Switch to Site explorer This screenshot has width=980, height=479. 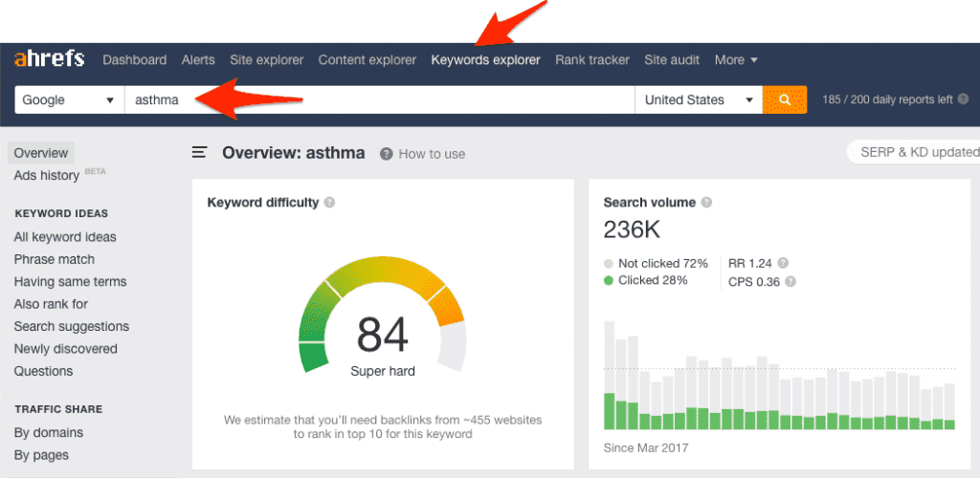(266, 60)
